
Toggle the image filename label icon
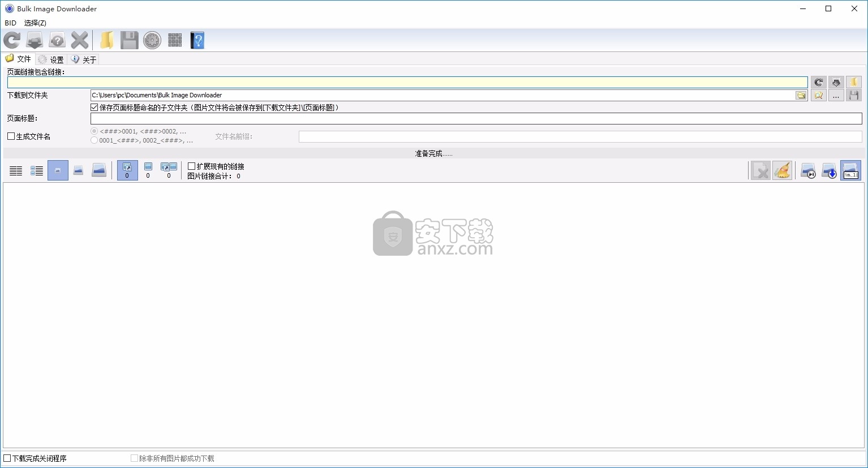pos(850,170)
